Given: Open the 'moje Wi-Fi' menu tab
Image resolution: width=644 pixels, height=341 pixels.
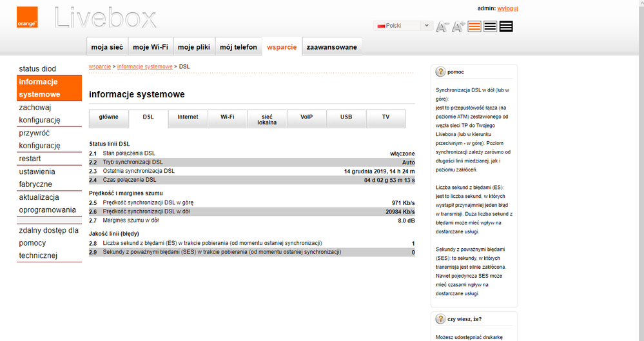Looking at the screenshot, I should tap(150, 47).
